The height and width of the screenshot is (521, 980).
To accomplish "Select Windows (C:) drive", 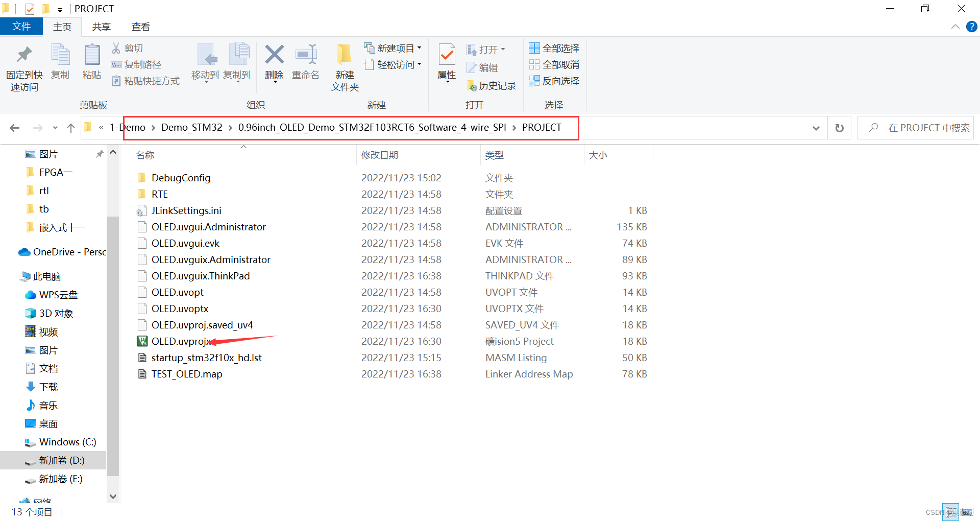I will tap(60, 442).
